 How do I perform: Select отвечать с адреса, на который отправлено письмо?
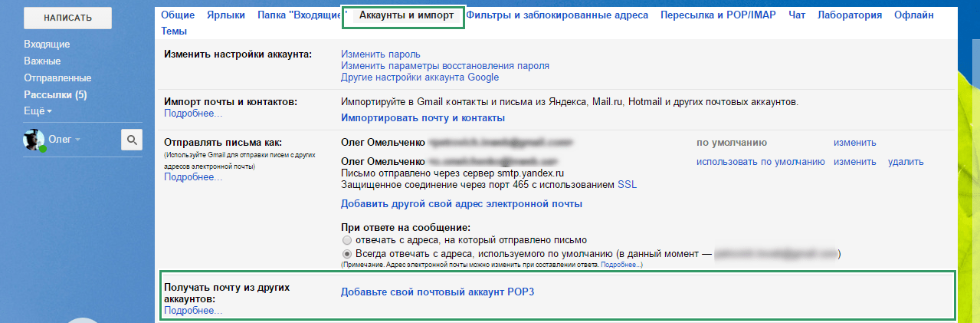tap(347, 240)
